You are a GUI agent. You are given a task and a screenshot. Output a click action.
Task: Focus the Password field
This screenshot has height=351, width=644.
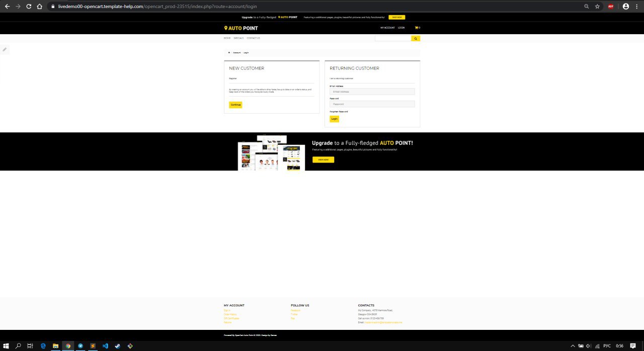pos(372,104)
